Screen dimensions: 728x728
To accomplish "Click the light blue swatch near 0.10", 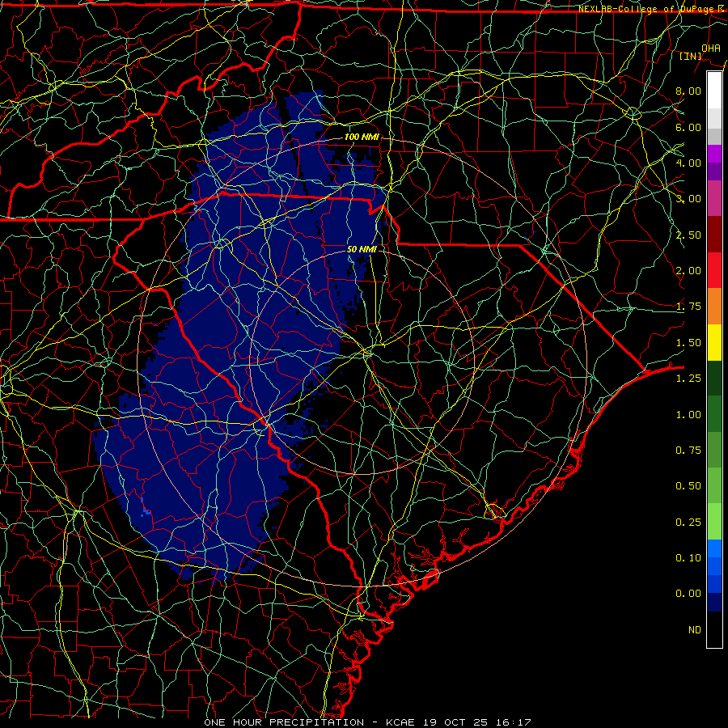I will coord(714,548).
